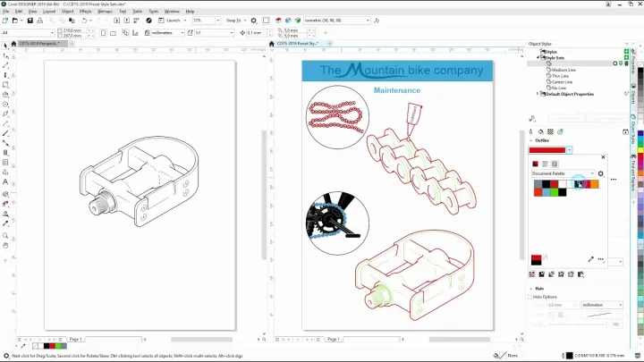Click the right projection plane cube icon
The height and width of the screenshot is (362, 644).
pos(298,20)
